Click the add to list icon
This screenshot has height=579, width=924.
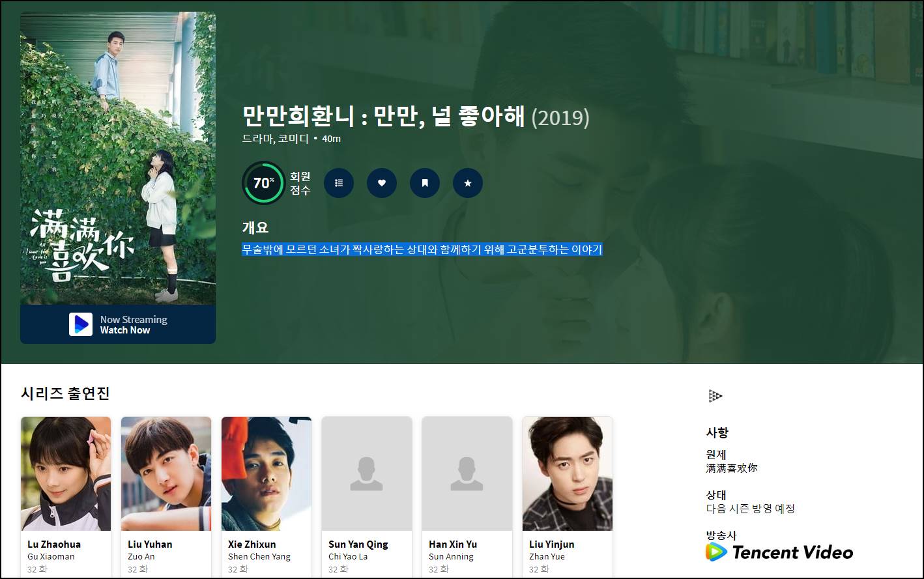(339, 183)
